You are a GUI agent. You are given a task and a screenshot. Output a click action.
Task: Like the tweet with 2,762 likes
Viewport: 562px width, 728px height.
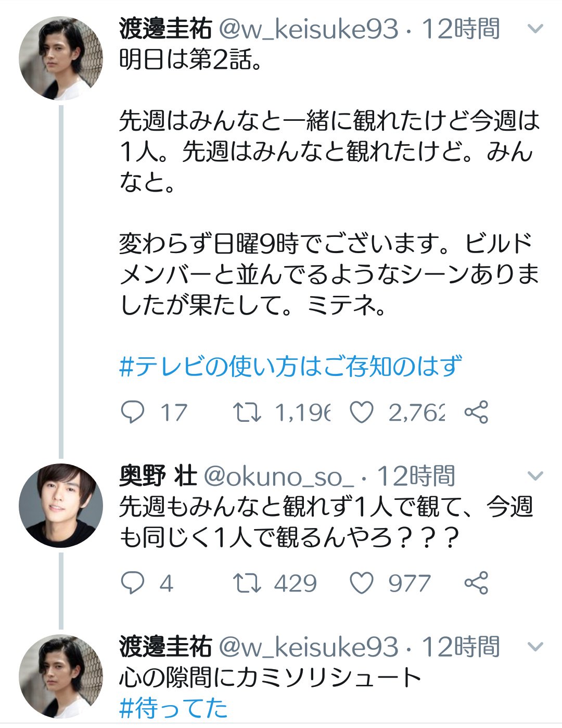pyautogui.click(x=362, y=412)
